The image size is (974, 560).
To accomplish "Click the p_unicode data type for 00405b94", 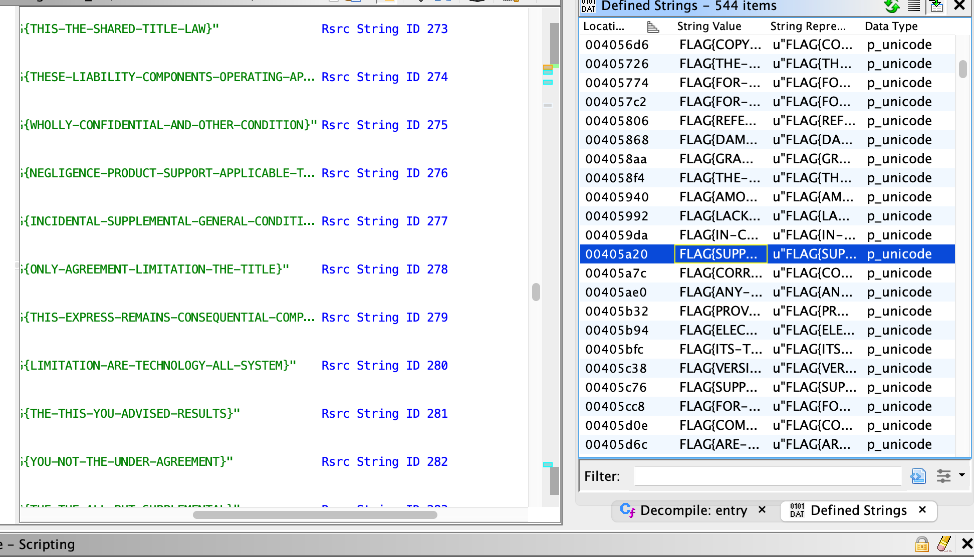I will 899,330.
